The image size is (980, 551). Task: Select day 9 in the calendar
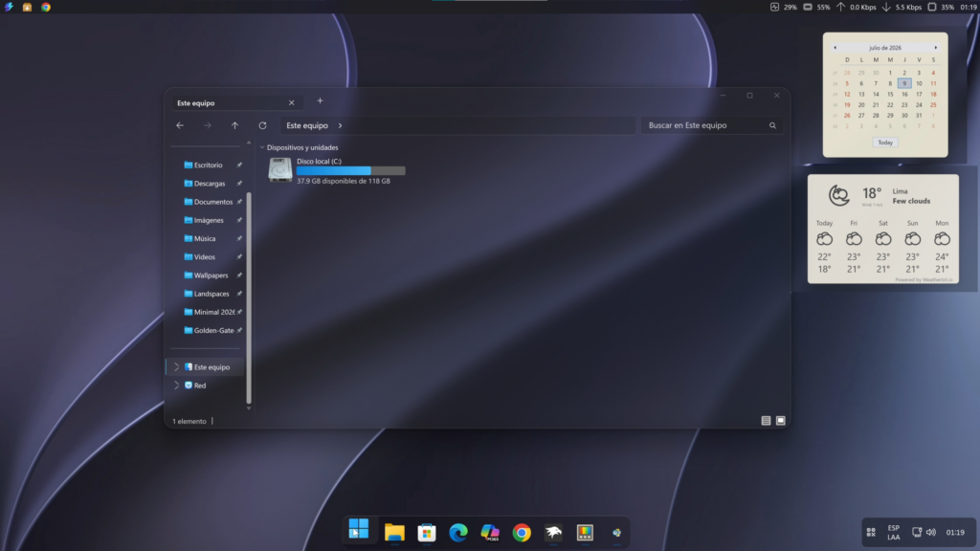[904, 83]
